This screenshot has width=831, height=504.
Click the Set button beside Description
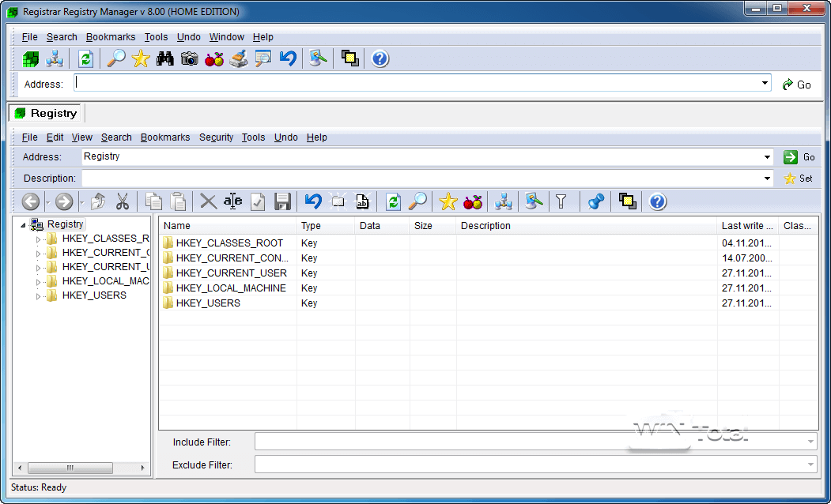pos(798,179)
